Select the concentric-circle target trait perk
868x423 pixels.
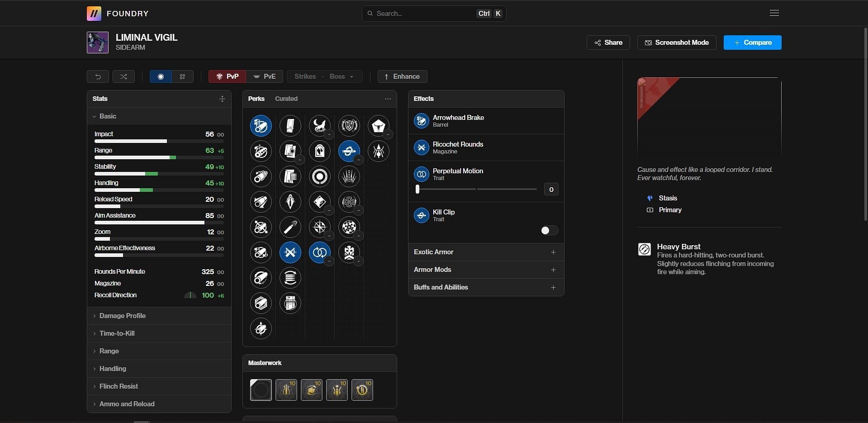[x=320, y=176]
